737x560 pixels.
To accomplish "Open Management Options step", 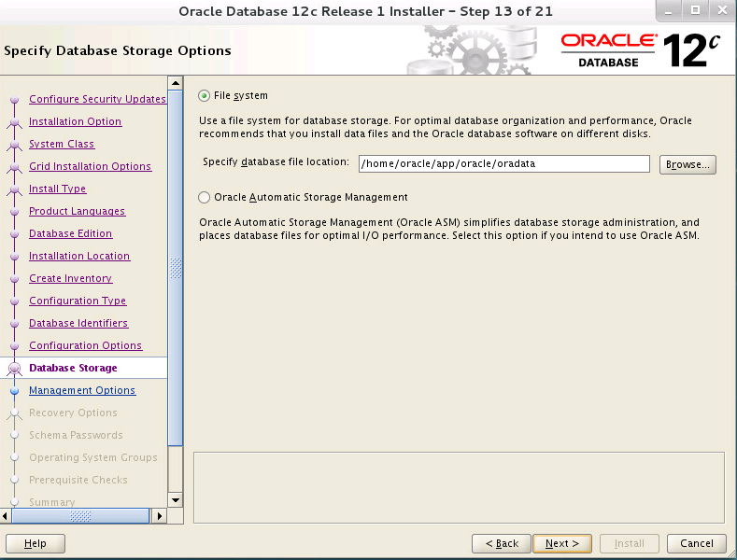I will [x=82, y=390].
